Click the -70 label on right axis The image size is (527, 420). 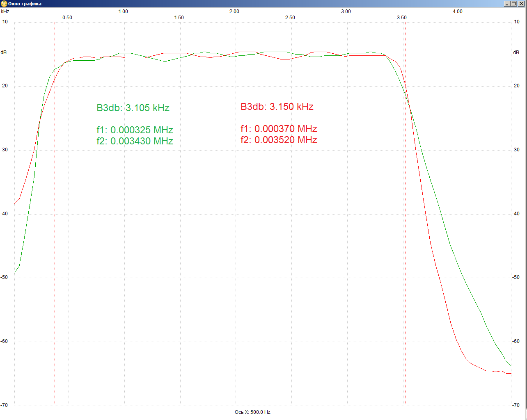[x=516, y=405]
